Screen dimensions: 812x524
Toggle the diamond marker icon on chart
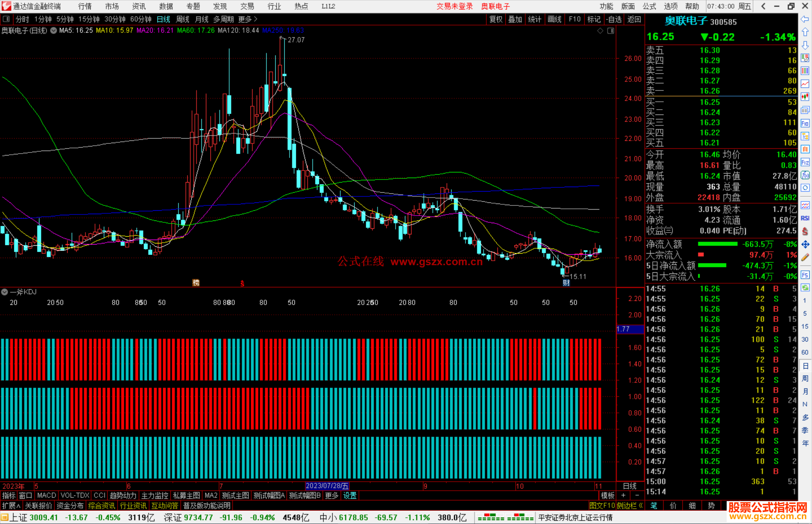click(x=600, y=31)
